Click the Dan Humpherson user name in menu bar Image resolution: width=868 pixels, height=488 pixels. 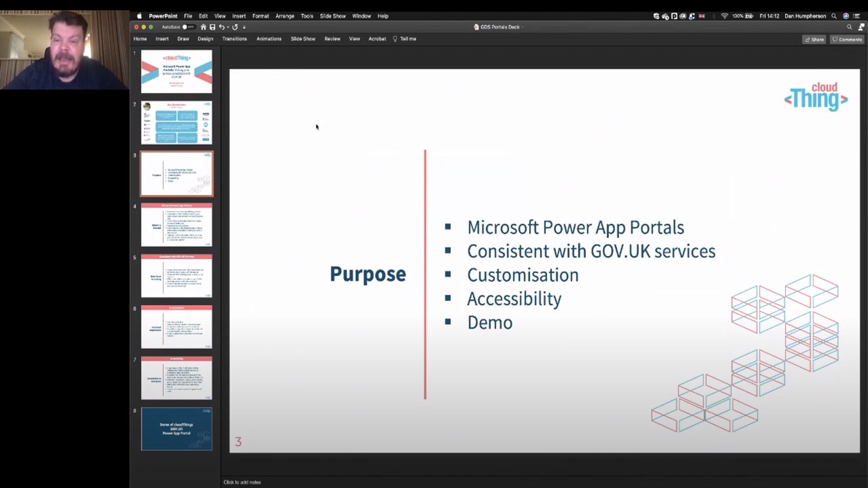tap(806, 16)
